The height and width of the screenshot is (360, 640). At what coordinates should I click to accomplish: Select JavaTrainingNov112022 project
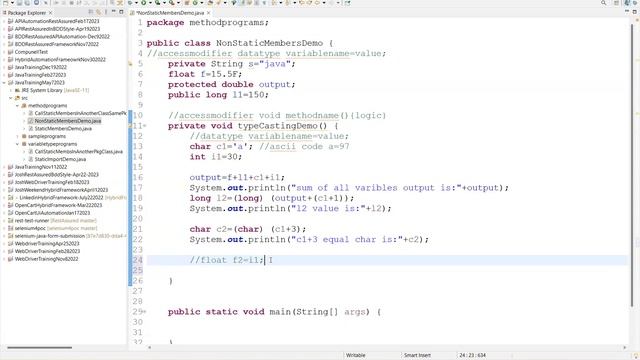coord(40,167)
